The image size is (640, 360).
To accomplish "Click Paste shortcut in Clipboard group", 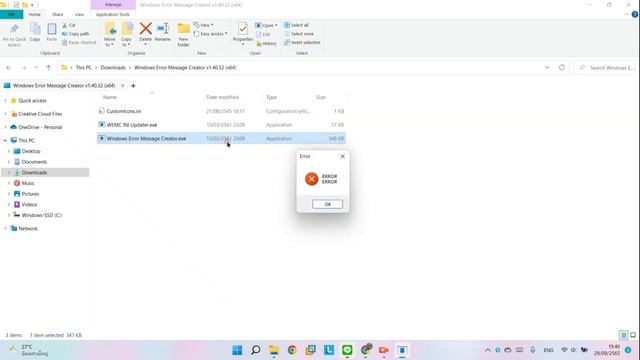I will tap(79, 42).
